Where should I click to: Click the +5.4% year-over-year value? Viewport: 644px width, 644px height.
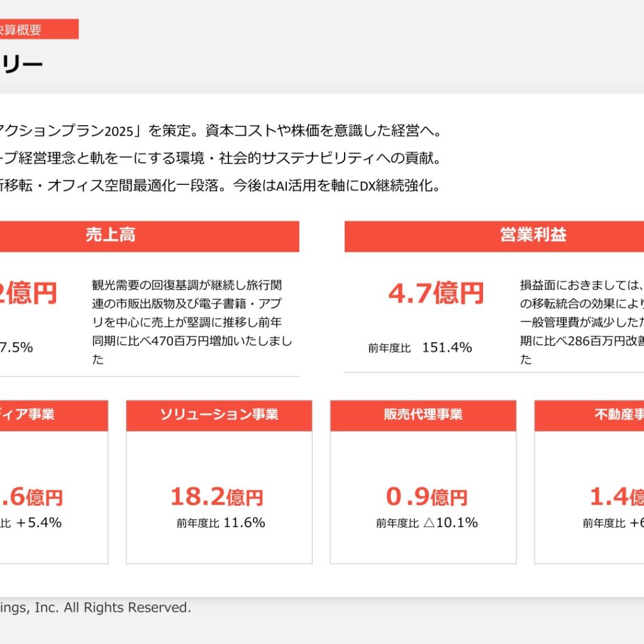click(38, 523)
